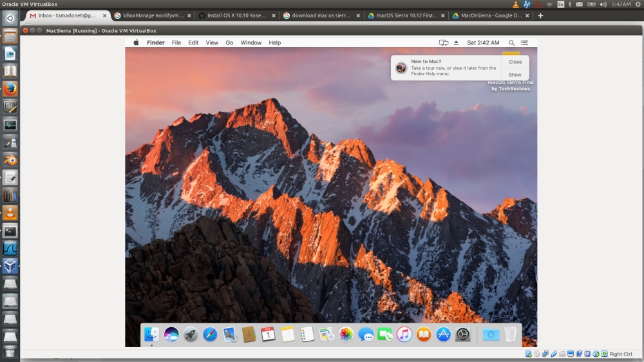This screenshot has height=362, width=644.
Task: Open System Monitor in Ubuntu launcher
Action: (x=10, y=124)
